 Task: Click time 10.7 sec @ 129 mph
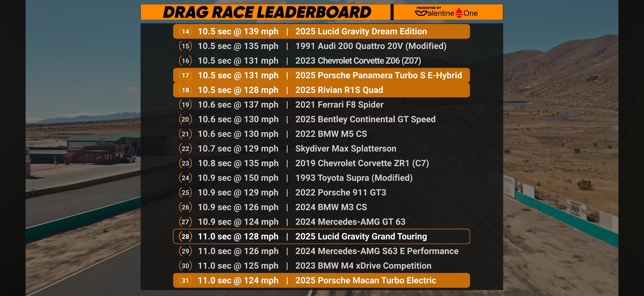(238, 148)
